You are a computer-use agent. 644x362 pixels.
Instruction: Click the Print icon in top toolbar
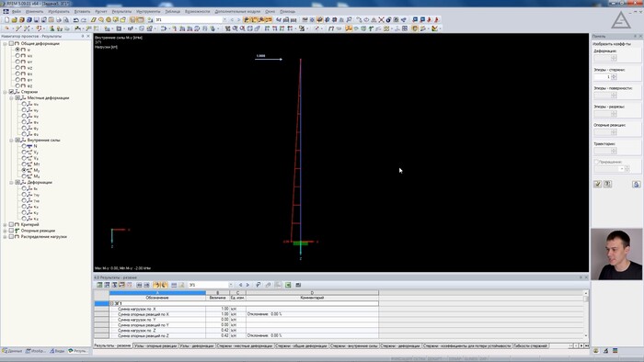[59, 19]
